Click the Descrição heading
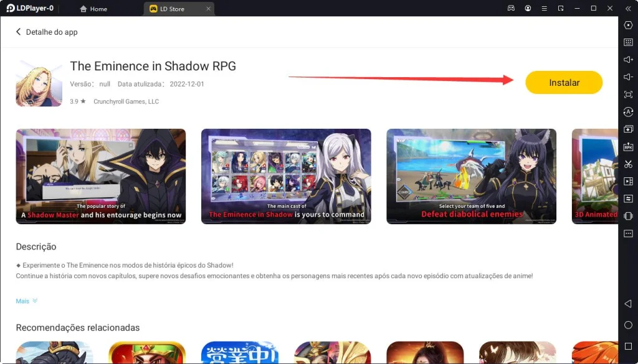This screenshot has height=364, width=638. tap(36, 246)
